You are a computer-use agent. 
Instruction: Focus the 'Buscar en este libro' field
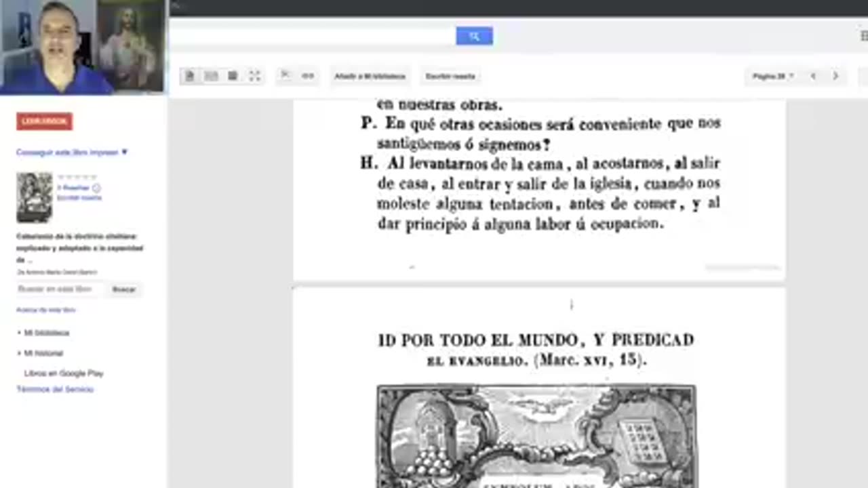(60, 289)
